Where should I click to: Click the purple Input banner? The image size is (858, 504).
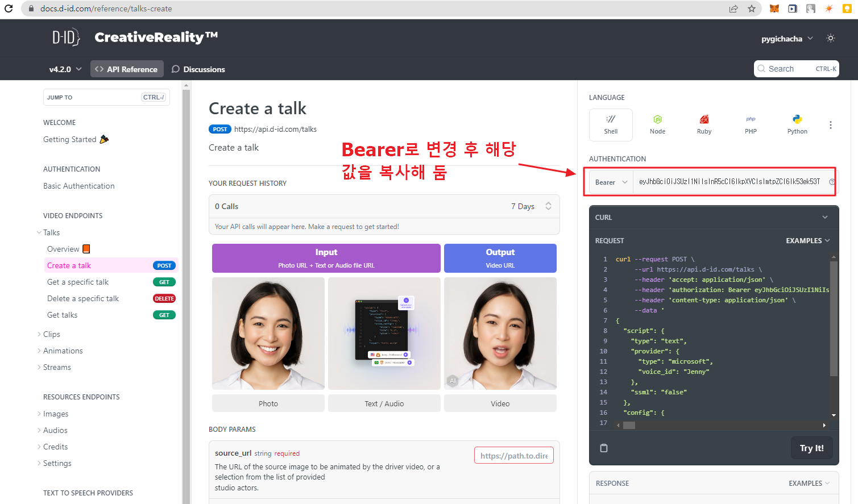click(x=326, y=258)
